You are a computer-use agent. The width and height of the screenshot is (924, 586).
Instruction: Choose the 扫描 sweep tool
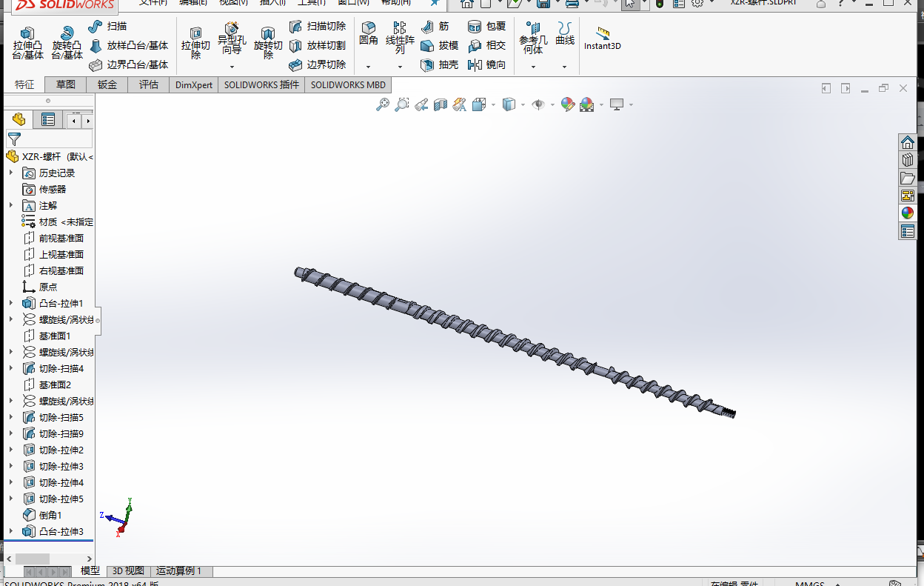pyautogui.click(x=107, y=27)
